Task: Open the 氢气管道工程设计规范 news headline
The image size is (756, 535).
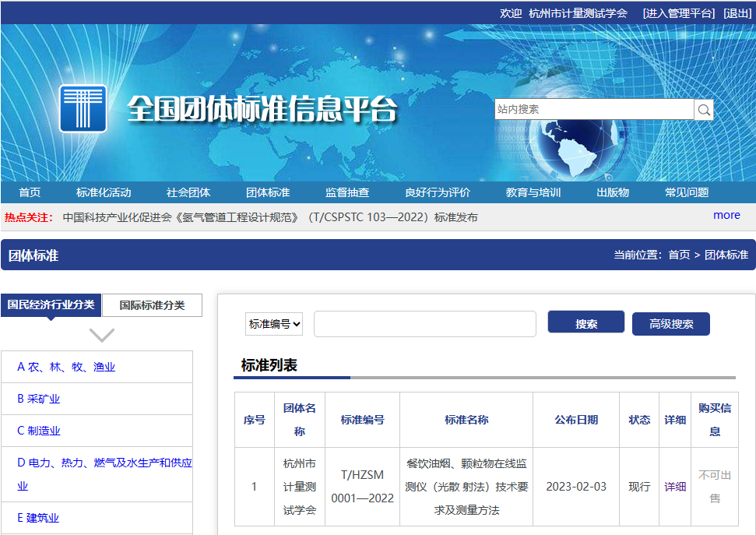Action: pyautogui.click(x=270, y=217)
